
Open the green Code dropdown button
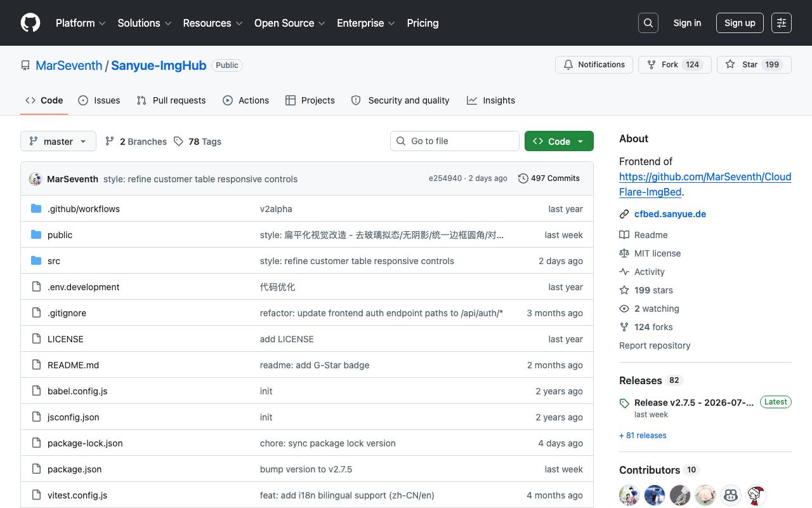click(x=559, y=141)
